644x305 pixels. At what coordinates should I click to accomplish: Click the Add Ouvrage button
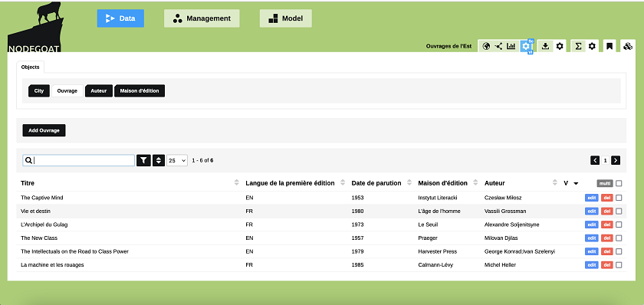coord(44,130)
